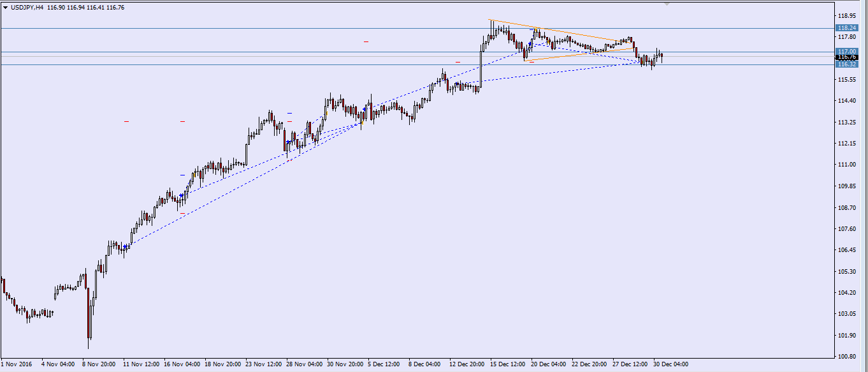
Task: Click the 104.20 price scale value
Action: [847, 292]
